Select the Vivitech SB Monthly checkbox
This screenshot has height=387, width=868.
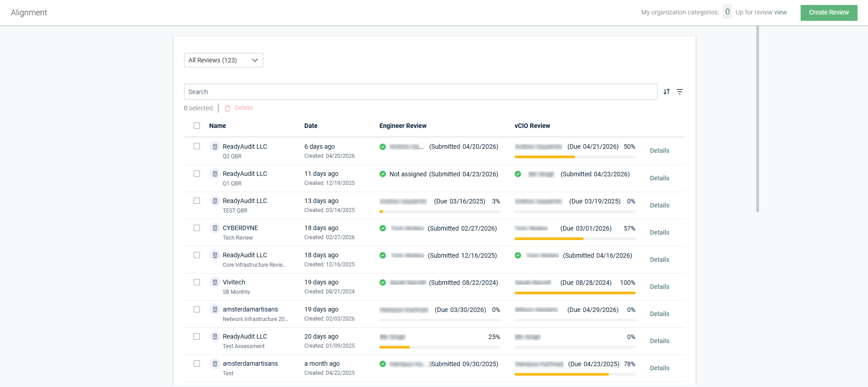point(197,282)
